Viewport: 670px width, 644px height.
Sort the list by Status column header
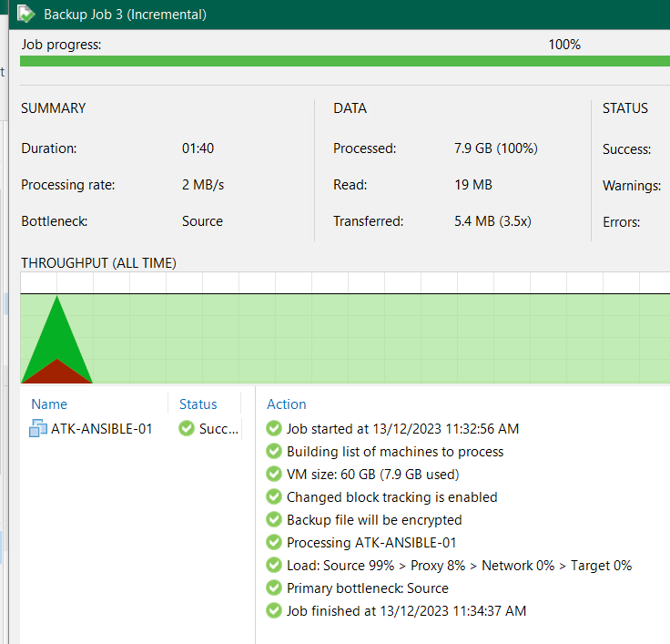point(198,404)
